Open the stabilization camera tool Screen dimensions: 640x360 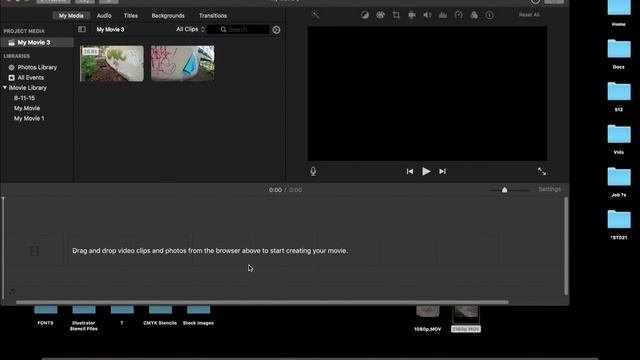(411, 15)
